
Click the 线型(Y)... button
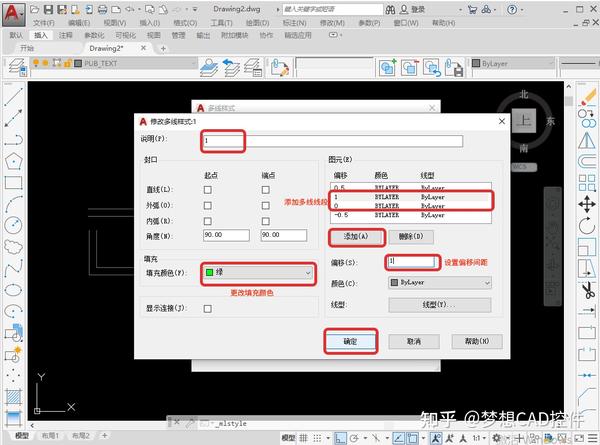440,305
